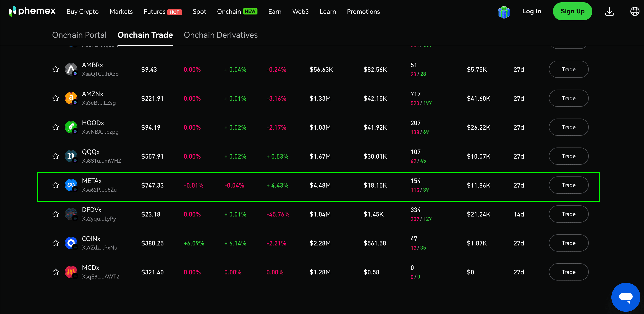Viewport: 644px width, 314px height.
Task: Click the HOODx Robinhood token logo
Action: (71, 127)
